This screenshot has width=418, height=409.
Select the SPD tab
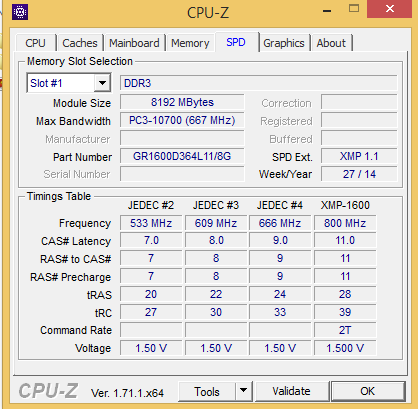(x=236, y=42)
